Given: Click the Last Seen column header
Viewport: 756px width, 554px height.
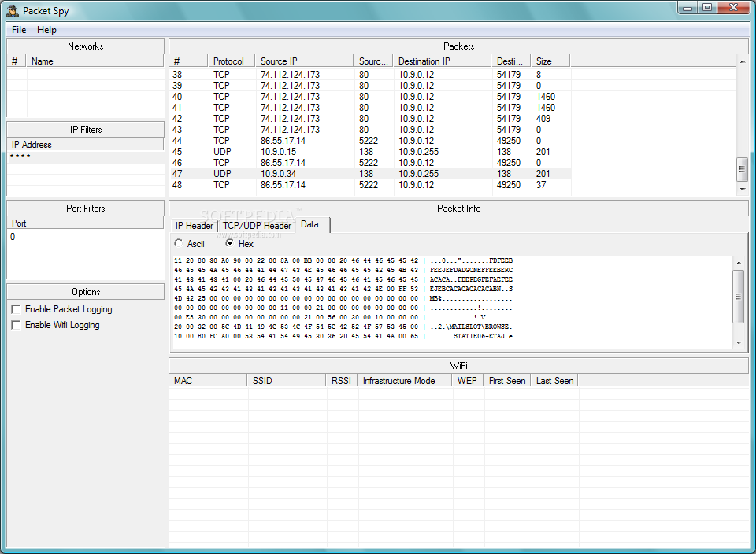Looking at the screenshot, I should [554, 381].
